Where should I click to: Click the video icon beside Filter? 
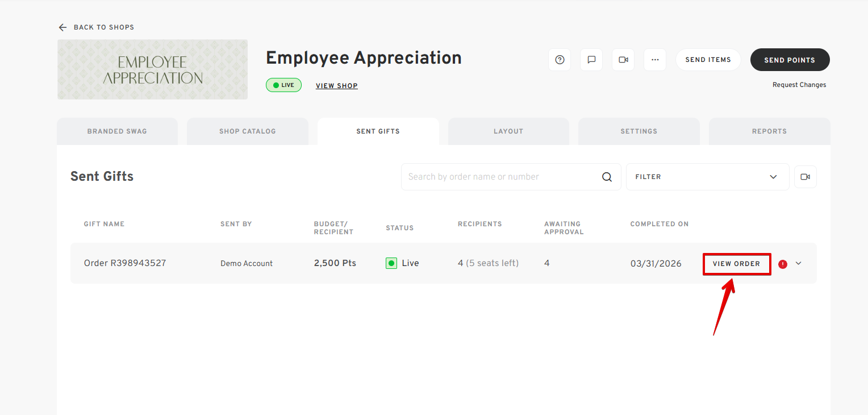click(x=805, y=177)
